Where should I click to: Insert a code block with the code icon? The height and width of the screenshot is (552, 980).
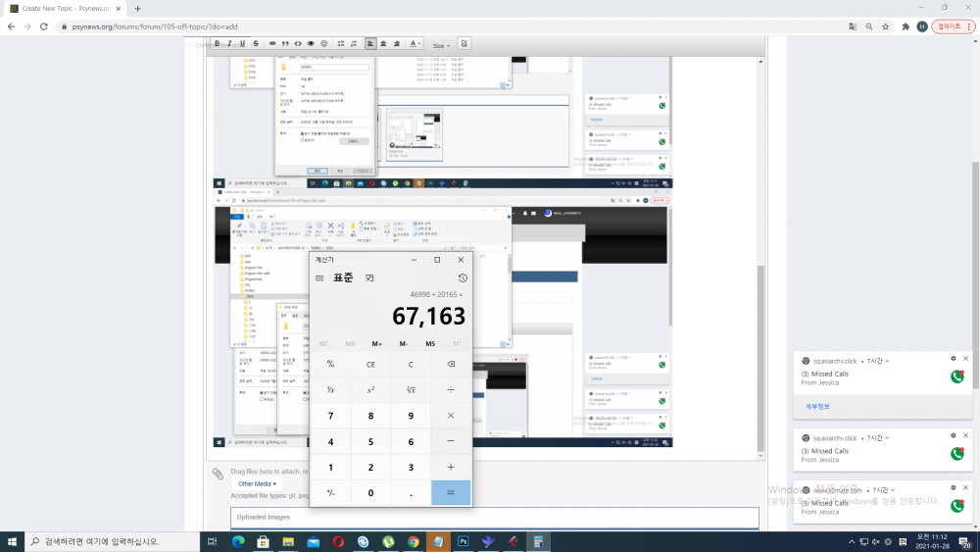(298, 44)
